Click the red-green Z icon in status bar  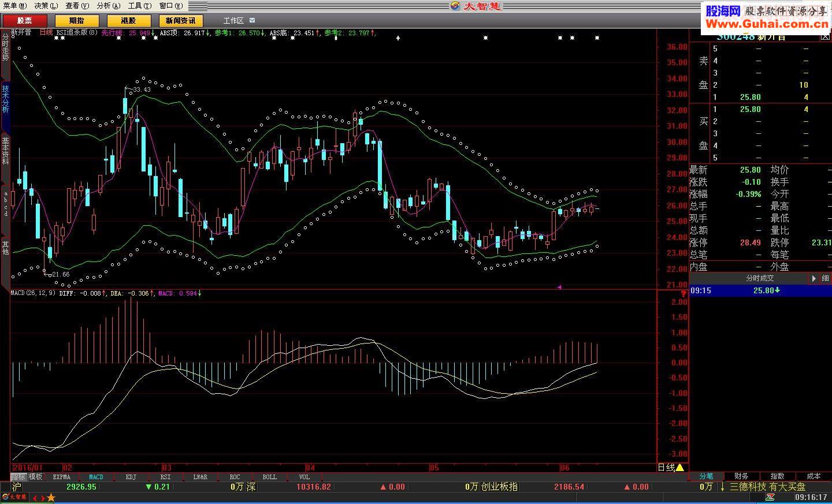770,497
